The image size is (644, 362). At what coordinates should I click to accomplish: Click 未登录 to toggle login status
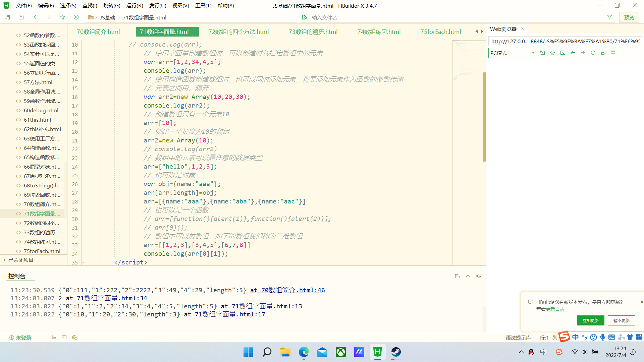click(23, 338)
